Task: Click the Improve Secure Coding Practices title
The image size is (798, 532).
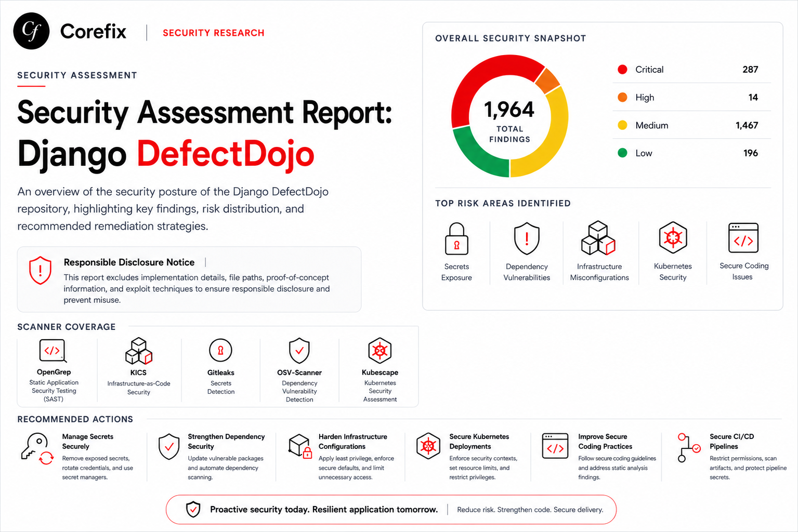Action: click(605, 442)
